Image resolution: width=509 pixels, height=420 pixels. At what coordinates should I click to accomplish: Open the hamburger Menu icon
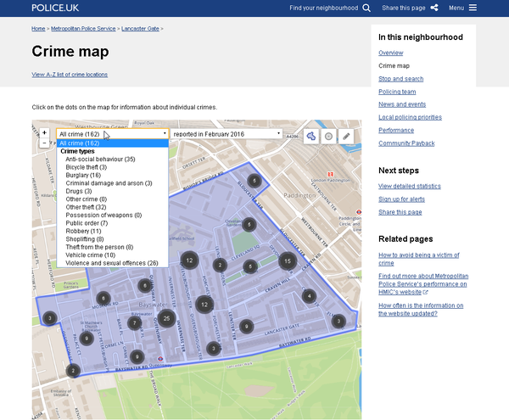473,8
